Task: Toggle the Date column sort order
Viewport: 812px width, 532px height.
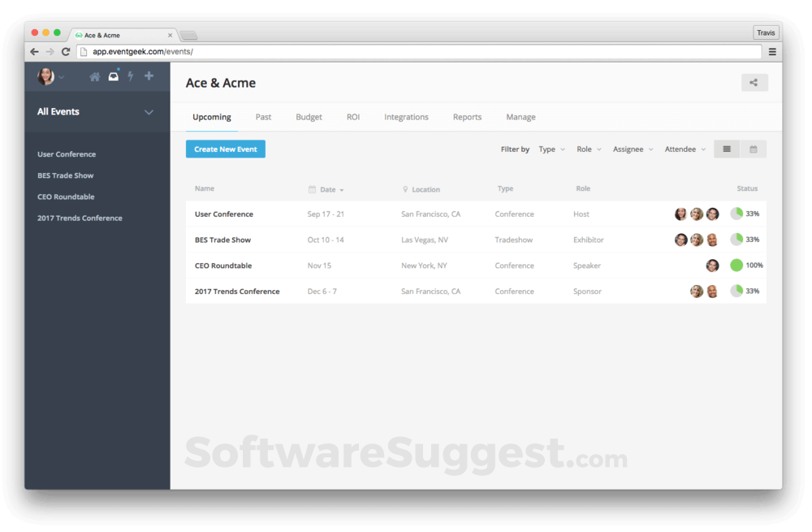Action: tap(327, 189)
